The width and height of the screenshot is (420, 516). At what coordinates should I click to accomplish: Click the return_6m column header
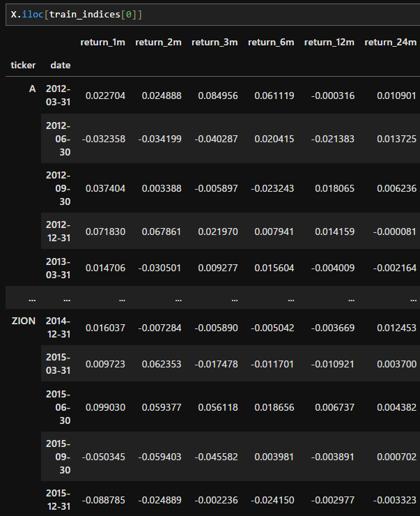click(x=271, y=42)
